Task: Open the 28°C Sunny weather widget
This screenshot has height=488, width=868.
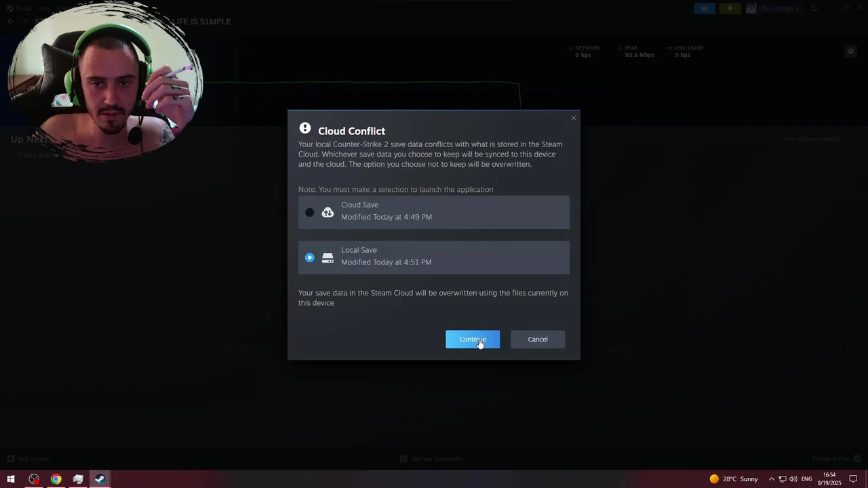Action: click(734, 479)
